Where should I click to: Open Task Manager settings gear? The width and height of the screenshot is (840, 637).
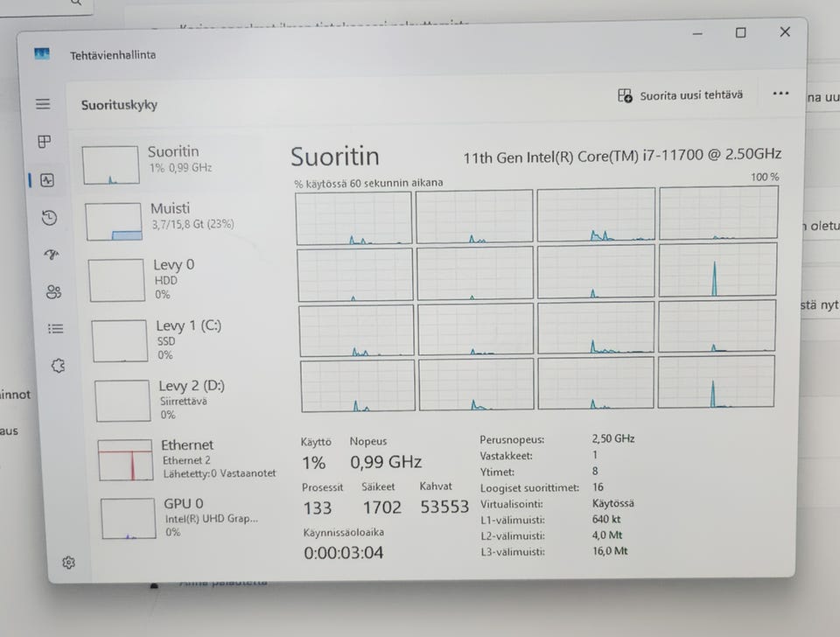click(68, 563)
